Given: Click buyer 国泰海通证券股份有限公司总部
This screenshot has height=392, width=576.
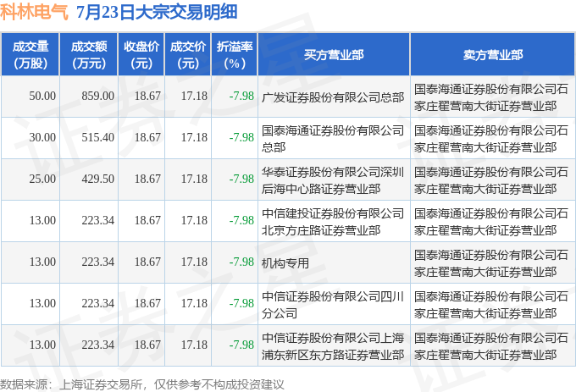Looking at the screenshot, I should (x=333, y=138).
